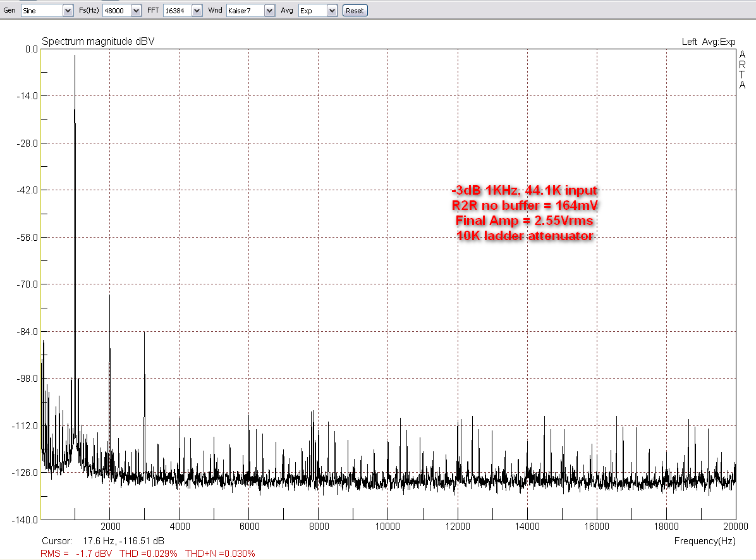
Task: Click the 48000 sample rate field
Action: click(x=116, y=11)
